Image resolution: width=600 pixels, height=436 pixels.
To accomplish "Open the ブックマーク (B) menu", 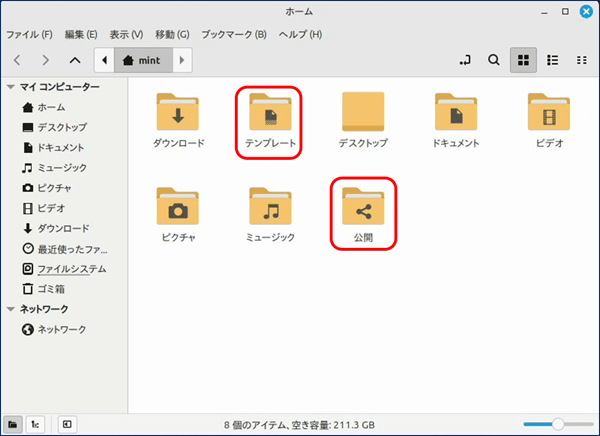I will 234,34.
